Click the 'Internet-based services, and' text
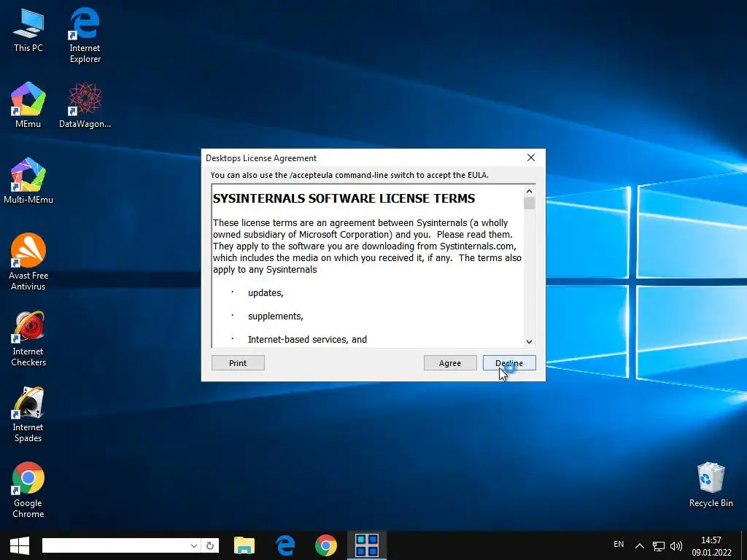This screenshot has width=747, height=560. pyautogui.click(x=307, y=340)
